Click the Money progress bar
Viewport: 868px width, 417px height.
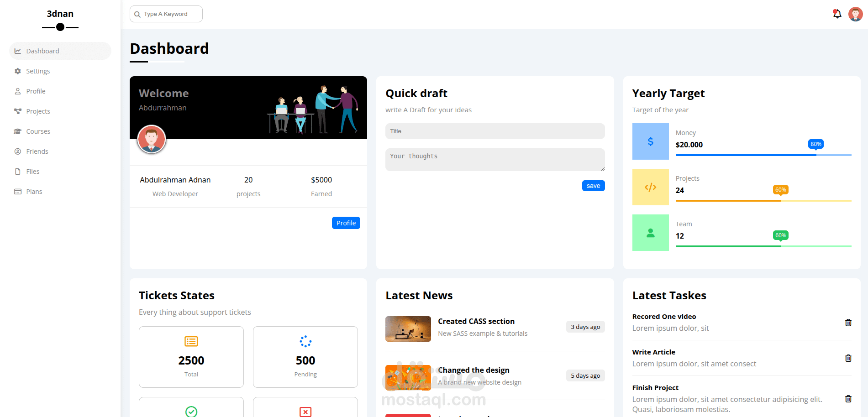pos(763,155)
